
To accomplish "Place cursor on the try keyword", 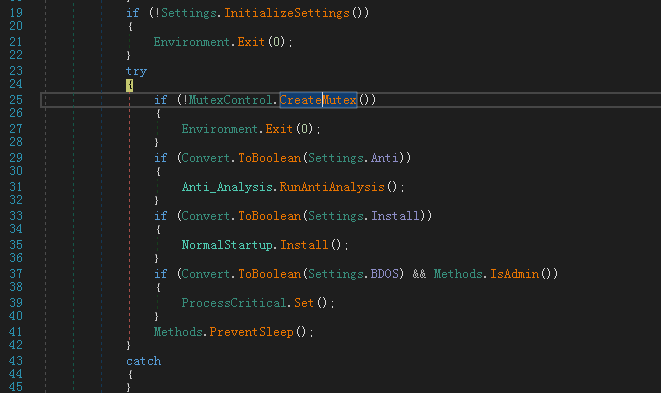I will click(136, 71).
